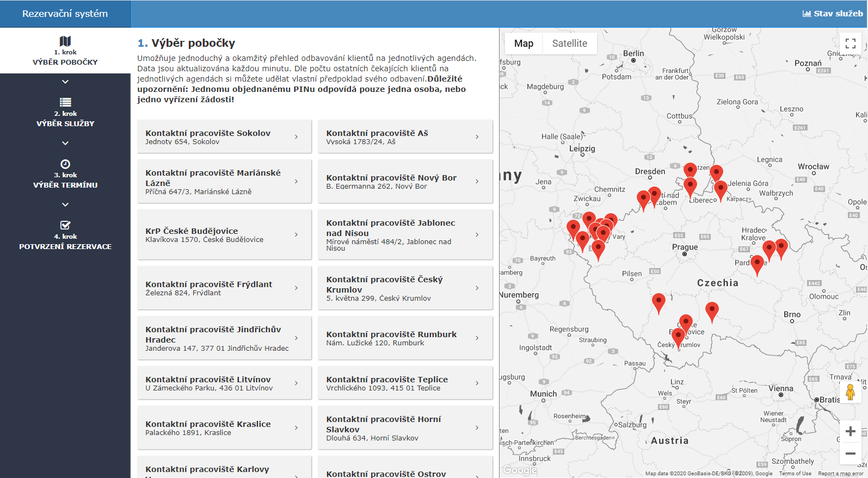
Task: Open the Kraslice card's chevron arrow
Action: click(296, 427)
